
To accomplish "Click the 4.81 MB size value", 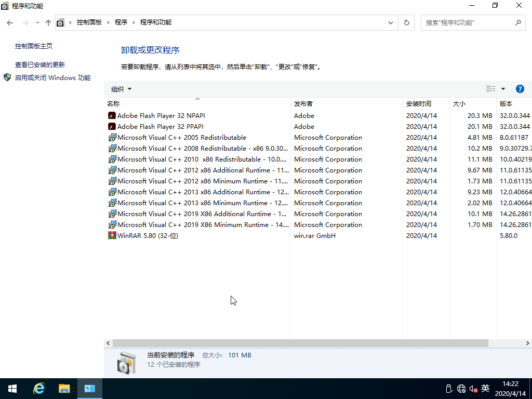I will pyautogui.click(x=480, y=137).
